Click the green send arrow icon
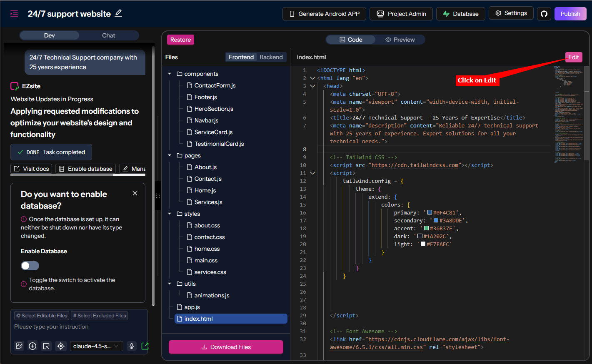Image resolution: width=592 pixels, height=364 pixels. click(145, 346)
